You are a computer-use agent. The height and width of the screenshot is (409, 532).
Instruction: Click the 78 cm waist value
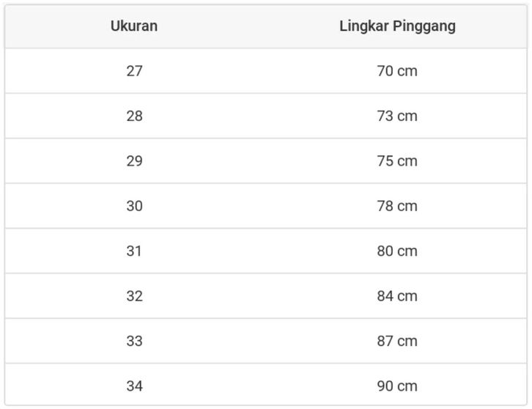click(x=397, y=206)
